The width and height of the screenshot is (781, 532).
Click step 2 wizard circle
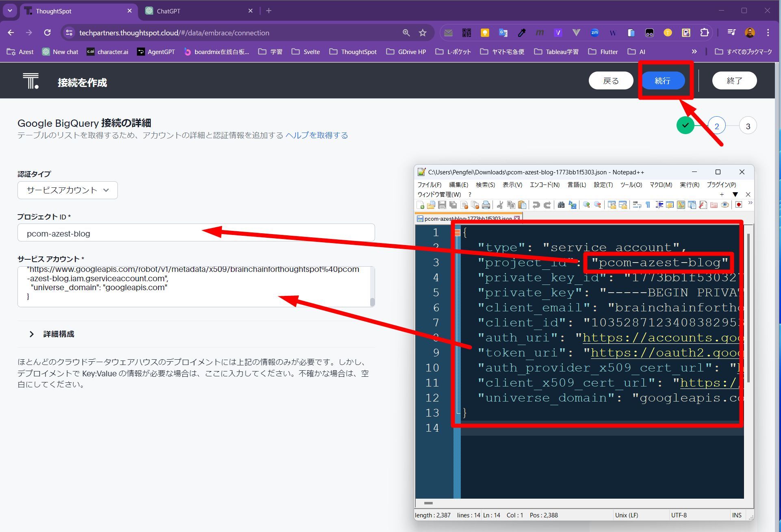tap(716, 126)
